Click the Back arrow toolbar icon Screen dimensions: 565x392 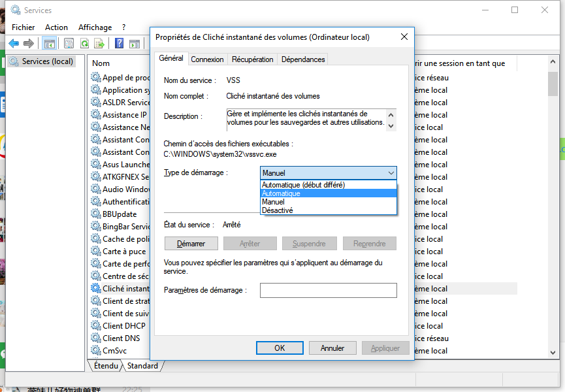14,44
